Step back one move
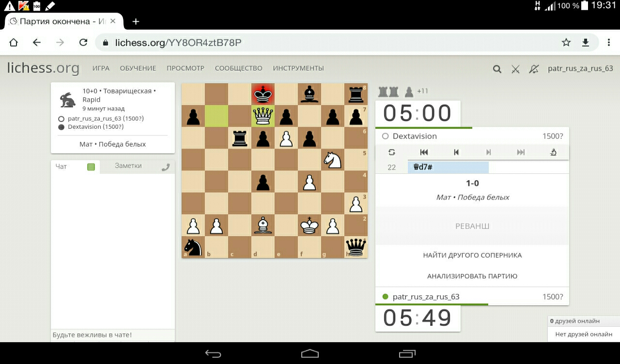The width and height of the screenshot is (620, 364). [x=456, y=152]
